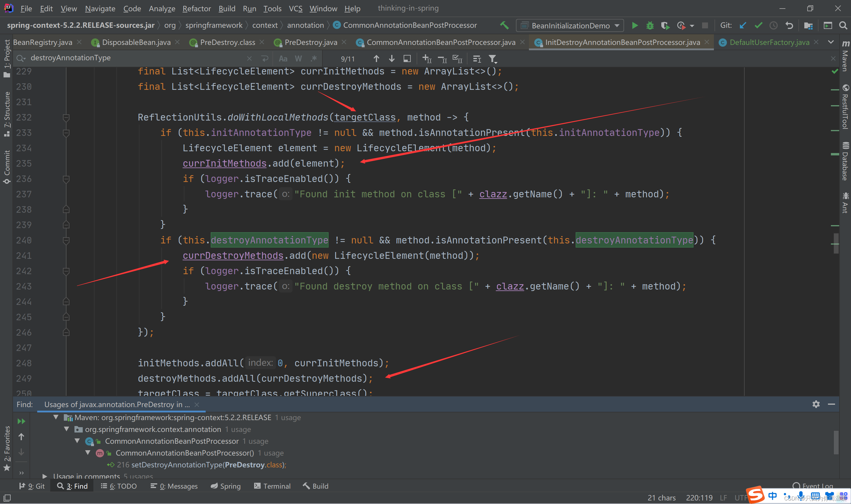The image size is (851, 504).
Task: Click the stop process square icon
Action: click(705, 25)
